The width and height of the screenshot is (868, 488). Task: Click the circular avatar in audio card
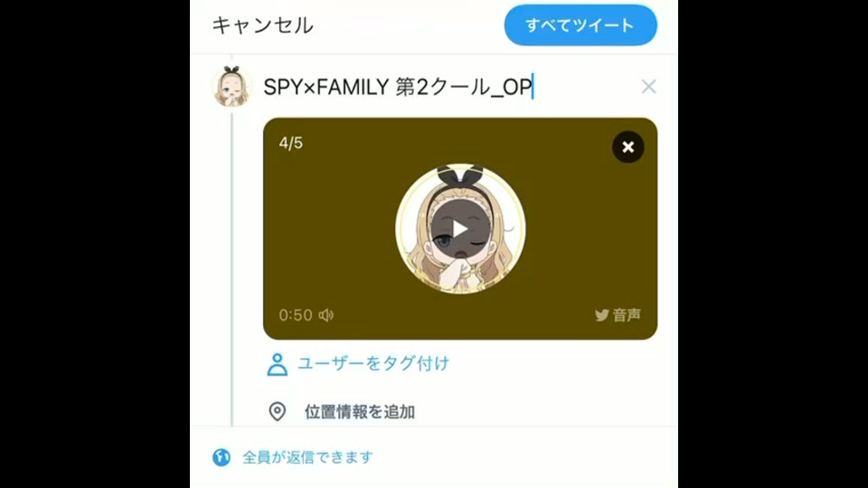tap(460, 229)
